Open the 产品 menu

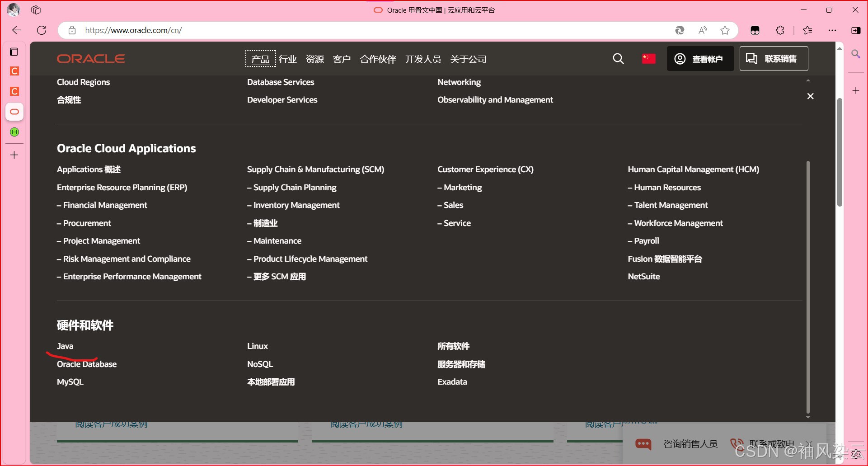261,59
